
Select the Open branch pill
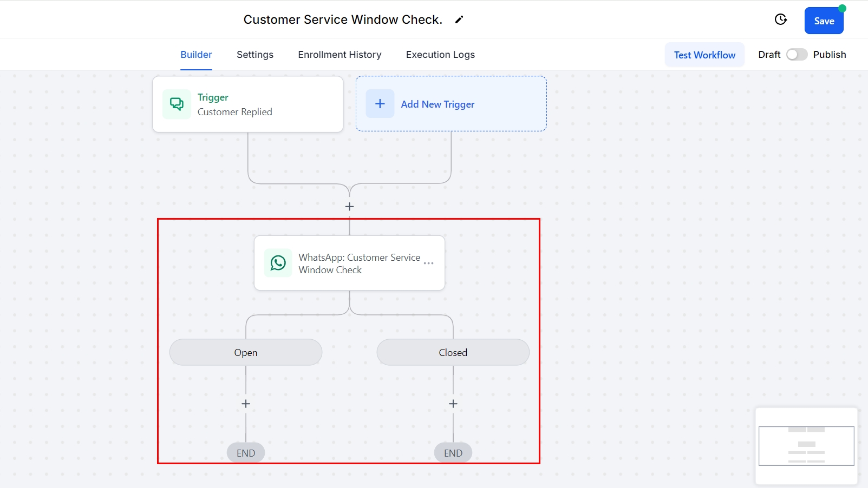(246, 353)
